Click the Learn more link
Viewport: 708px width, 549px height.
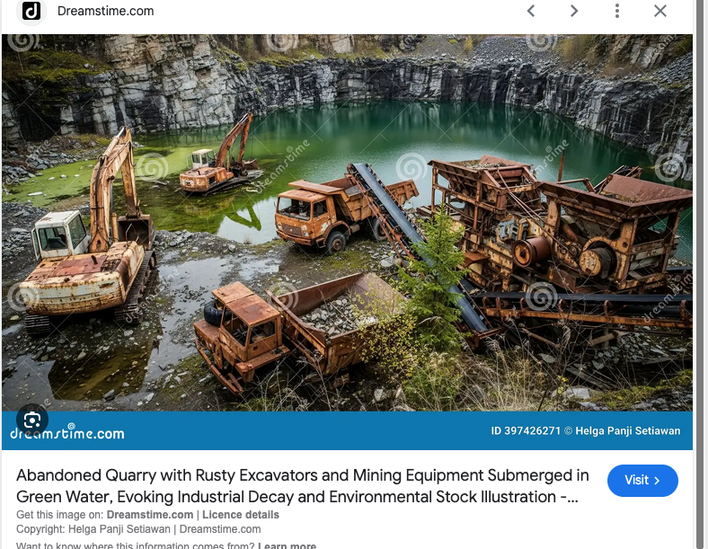click(287, 546)
